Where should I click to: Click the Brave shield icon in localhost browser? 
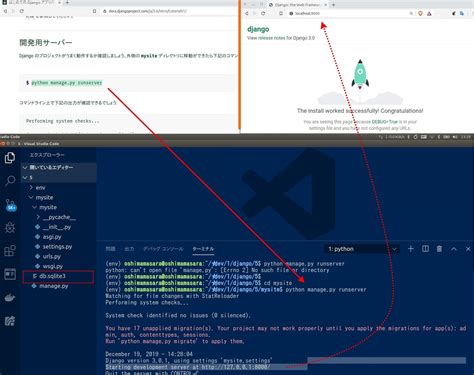point(420,13)
